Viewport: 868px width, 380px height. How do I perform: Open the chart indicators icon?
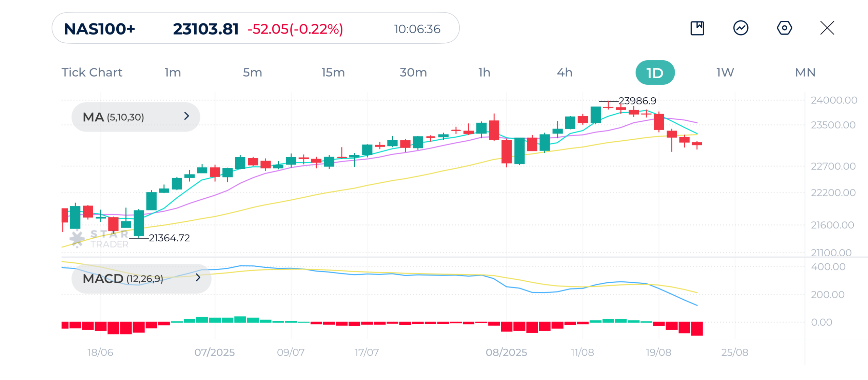point(741,28)
